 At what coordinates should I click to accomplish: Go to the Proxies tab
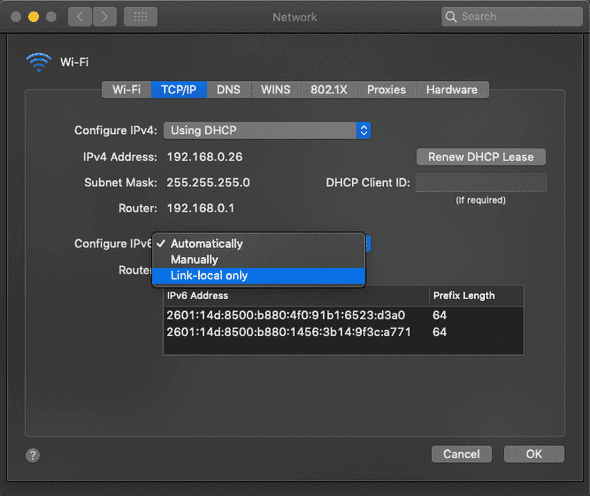click(386, 90)
